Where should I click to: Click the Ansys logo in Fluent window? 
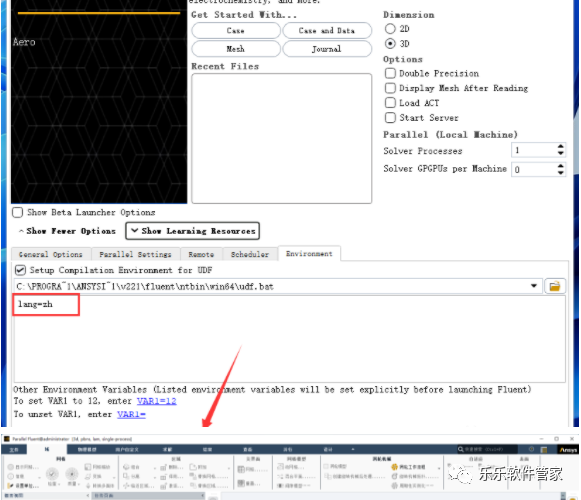pyautogui.click(x=568, y=450)
